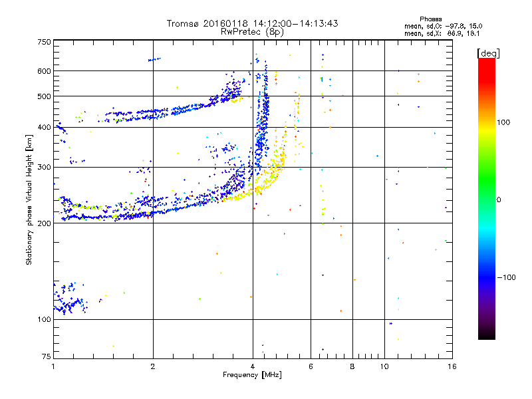Image resolution: width=532 pixels, height=399 pixels.
Task: Click the plot title 'Tromsø 20160118 14:12:00-14:13:43'
Action: point(252,23)
